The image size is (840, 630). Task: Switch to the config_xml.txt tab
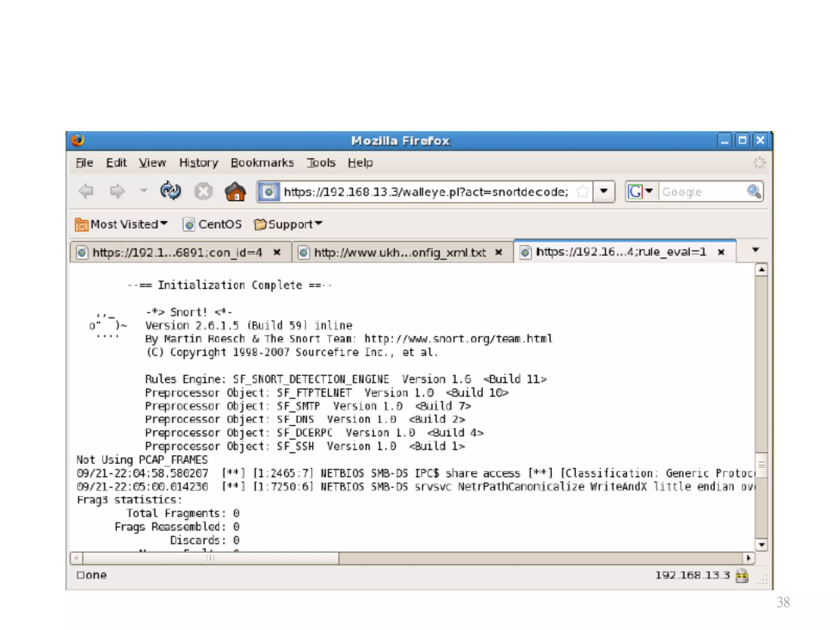399,252
